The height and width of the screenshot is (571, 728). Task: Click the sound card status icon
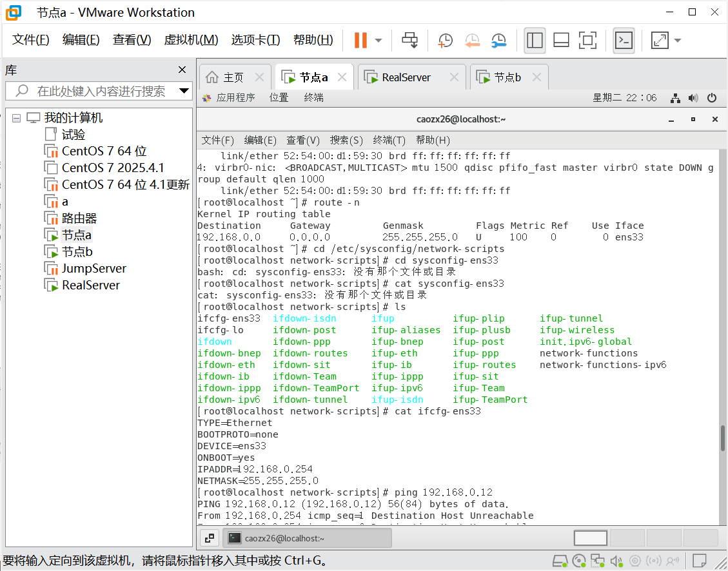click(x=616, y=561)
